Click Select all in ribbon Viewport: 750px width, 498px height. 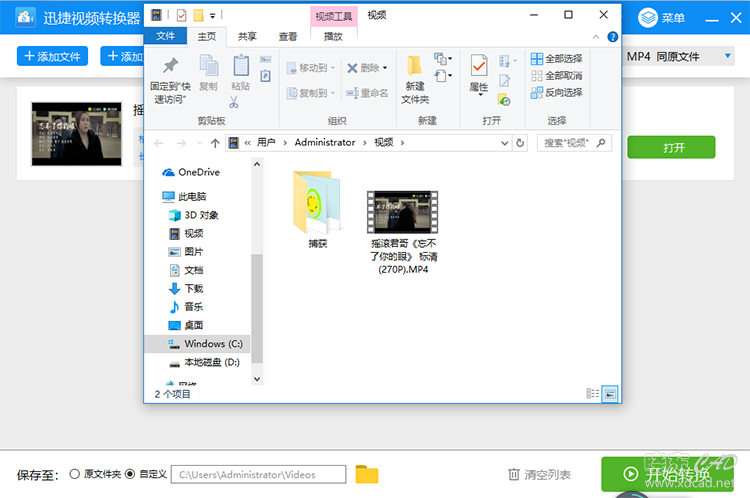[x=557, y=58]
